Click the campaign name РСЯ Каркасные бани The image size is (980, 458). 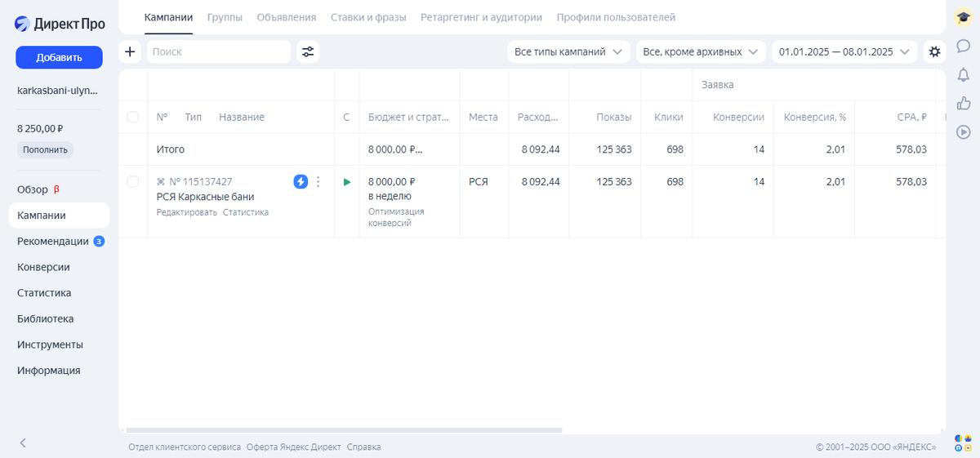click(x=205, y=197)
